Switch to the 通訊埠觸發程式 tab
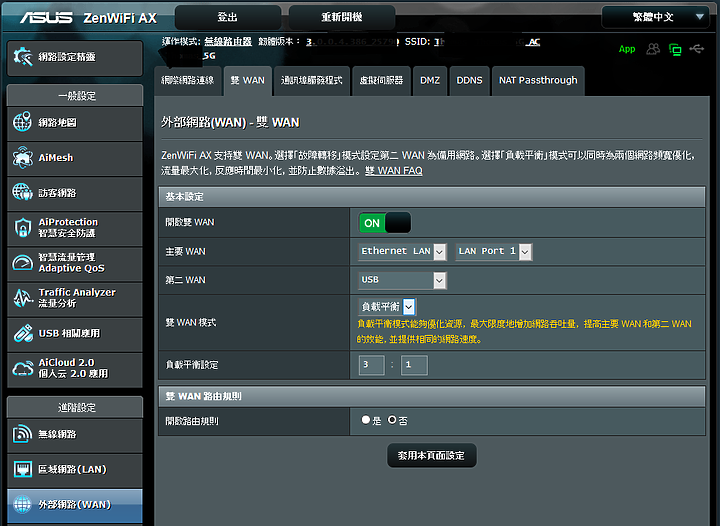720x526 pixels. click(x=312, y=80)
